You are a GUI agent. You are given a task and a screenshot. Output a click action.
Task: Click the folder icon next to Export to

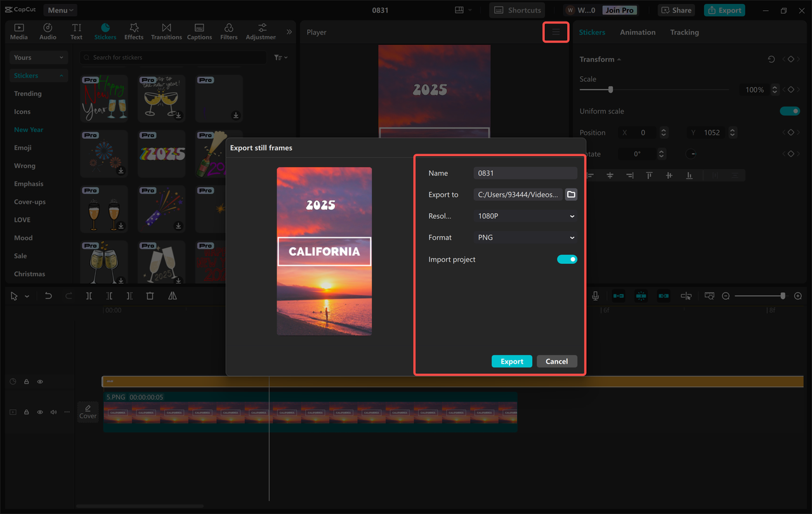570,194
